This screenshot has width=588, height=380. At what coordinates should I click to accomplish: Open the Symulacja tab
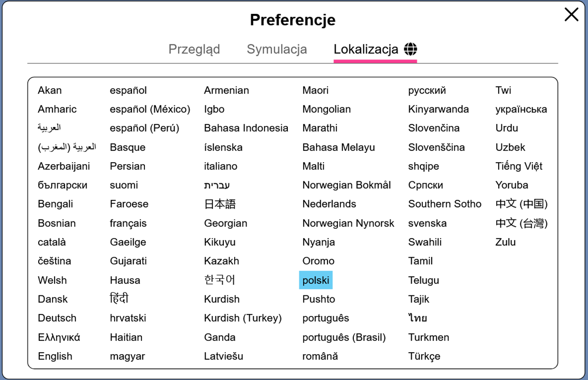point(277,49)
